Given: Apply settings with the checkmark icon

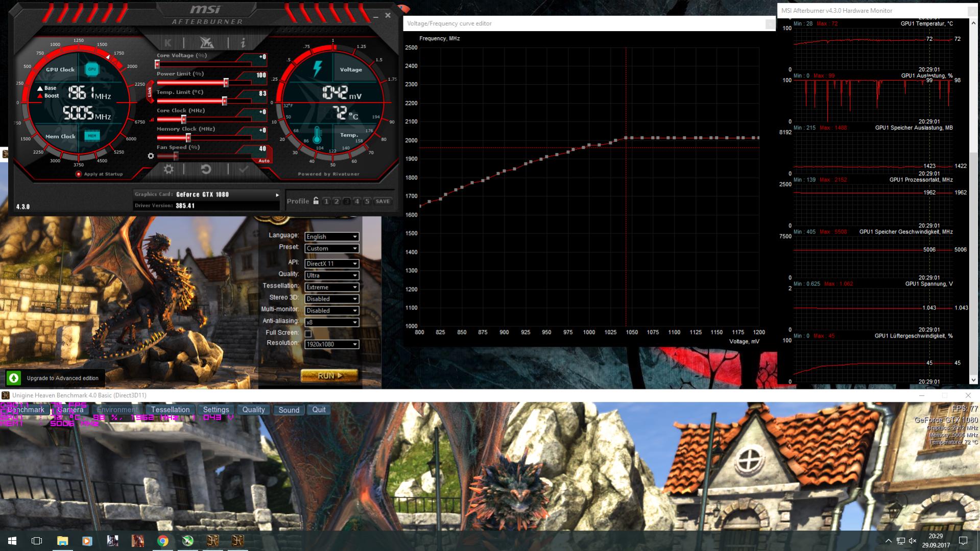Looking at the screenshot, I should (244, 169).
